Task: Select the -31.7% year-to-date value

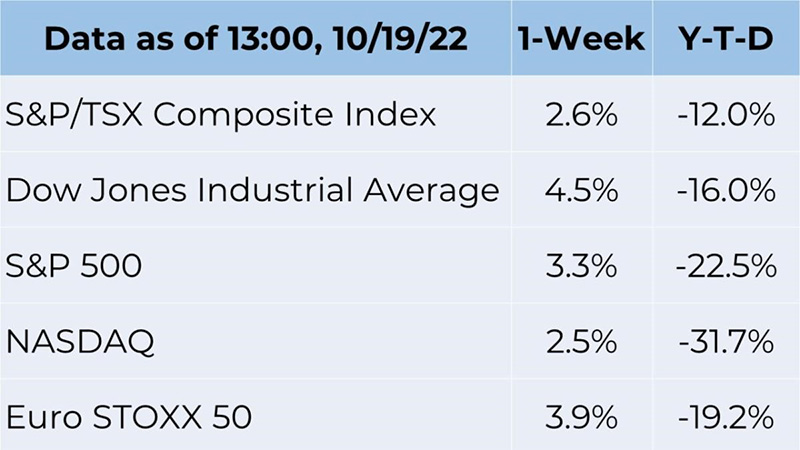Action: (726, 341)
